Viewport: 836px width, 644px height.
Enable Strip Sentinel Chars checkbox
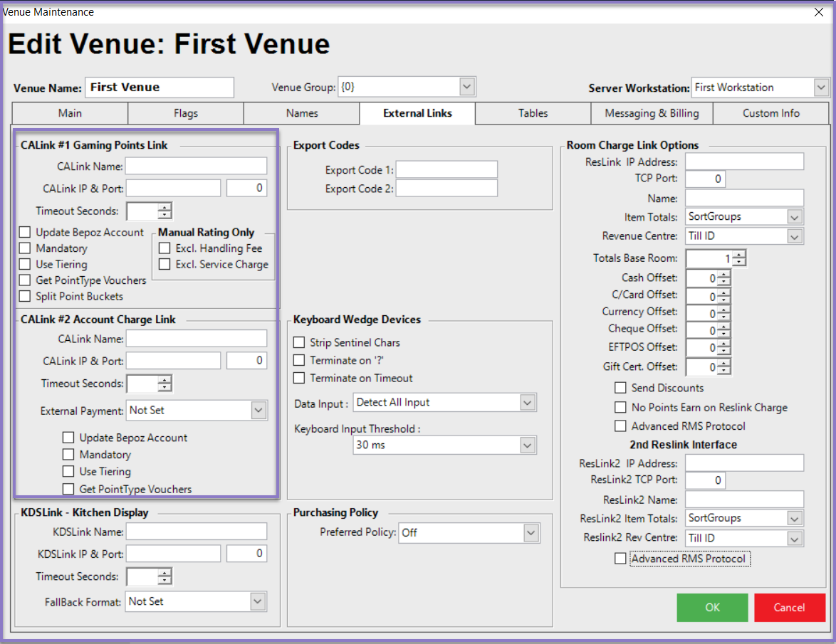pyautogui.click(x=299, y=343)
